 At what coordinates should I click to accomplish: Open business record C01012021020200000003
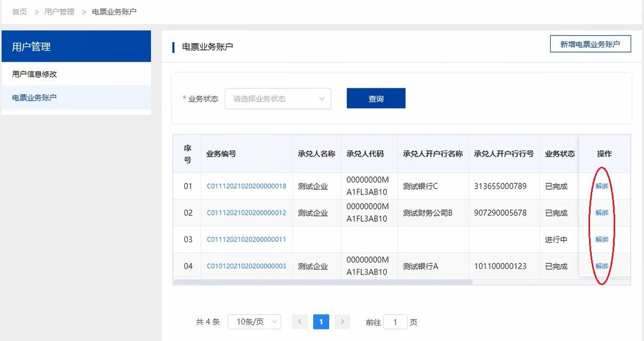point(247,266)
